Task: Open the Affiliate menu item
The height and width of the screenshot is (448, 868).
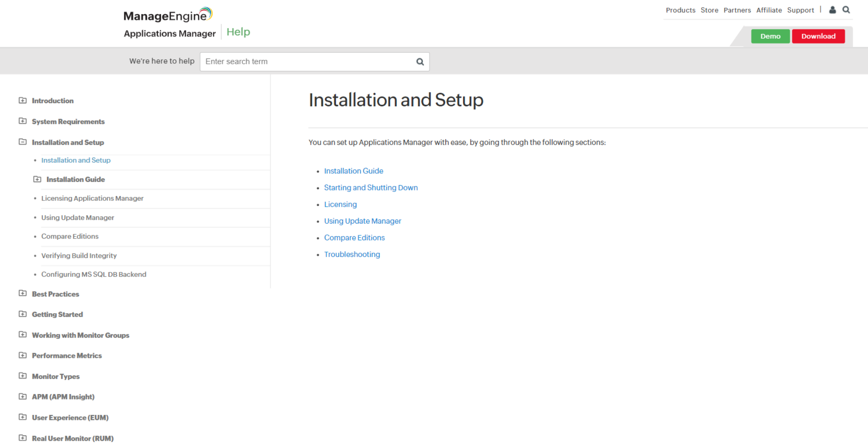Action: coord(769,10)
